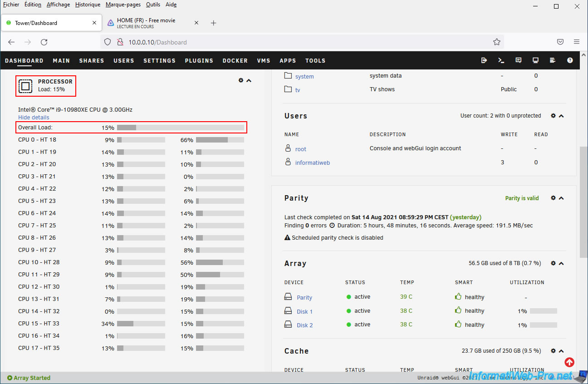The width and height of the screenshot is (588, 384).
Task: Open the system log icon
Action: [553, 60]
